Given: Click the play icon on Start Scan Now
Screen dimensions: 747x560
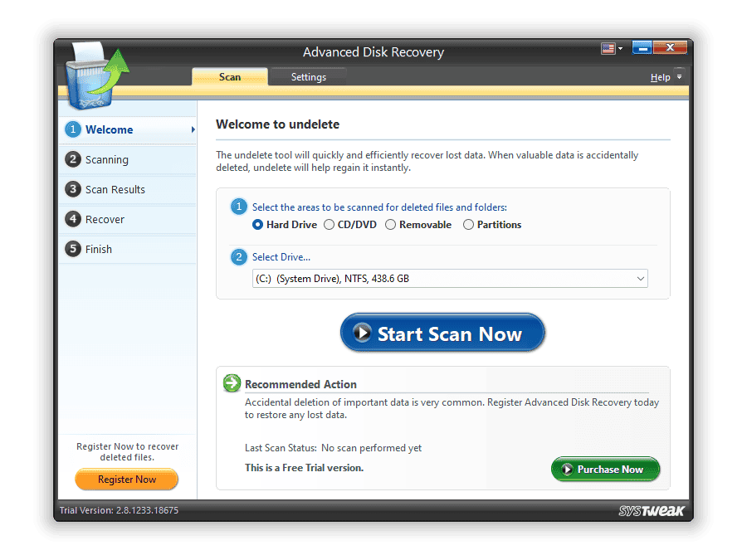Looking at the screenshot, I should pos(362,333).
